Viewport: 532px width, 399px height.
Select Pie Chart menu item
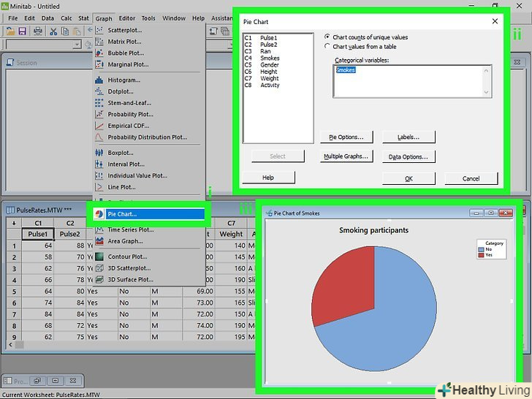149,214
